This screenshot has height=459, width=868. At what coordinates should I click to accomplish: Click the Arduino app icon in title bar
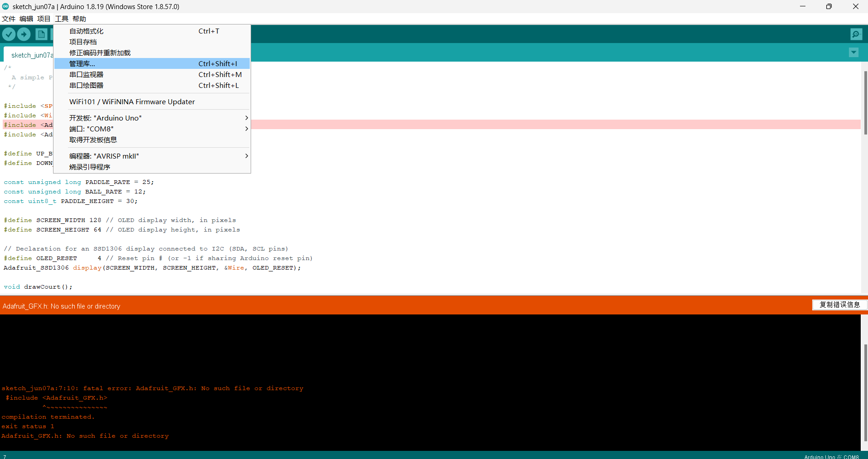5,6
